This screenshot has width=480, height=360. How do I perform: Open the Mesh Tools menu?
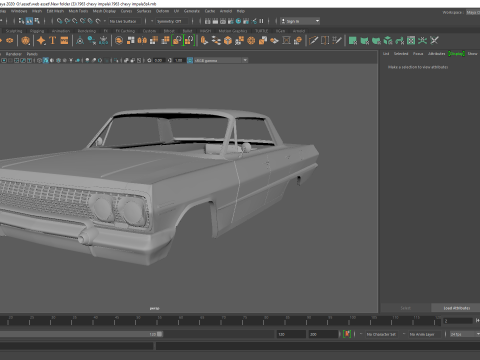pyautogui.click(x=78, y=11)
